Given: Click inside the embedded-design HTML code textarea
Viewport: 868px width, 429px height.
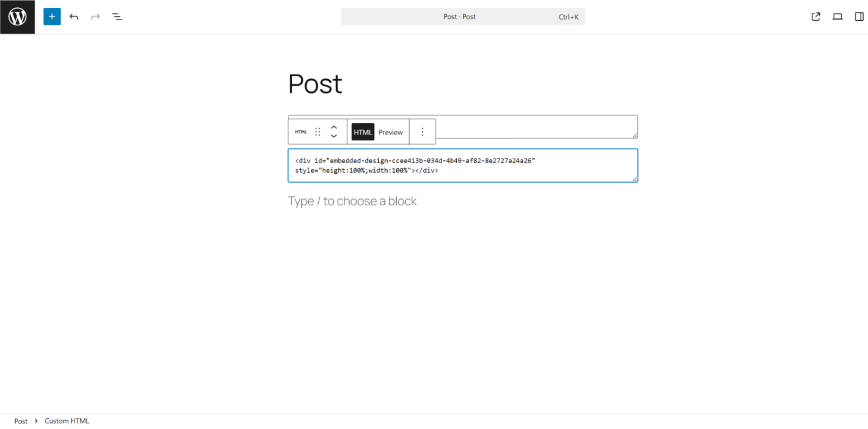Looking at the screenshot, I should click(x=463, y=165).
